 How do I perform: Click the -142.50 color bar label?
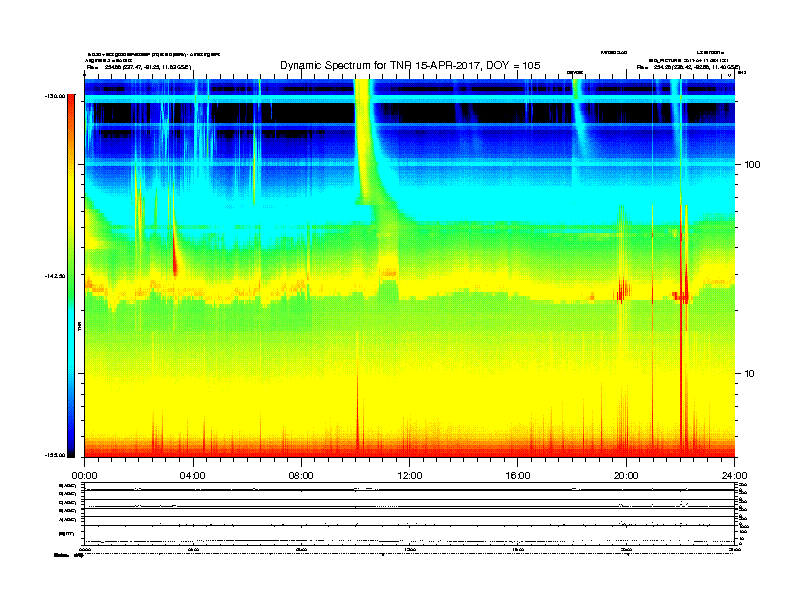point(55,276)
